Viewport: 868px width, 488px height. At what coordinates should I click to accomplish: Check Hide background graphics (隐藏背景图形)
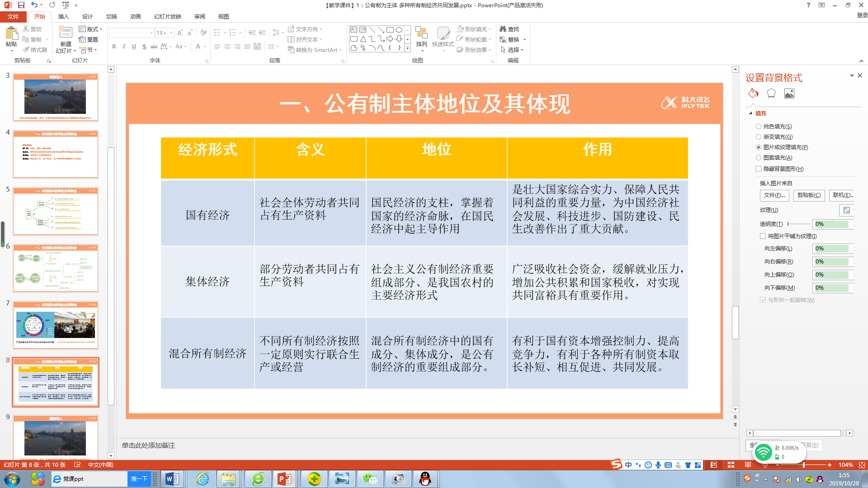click(759, 169)
